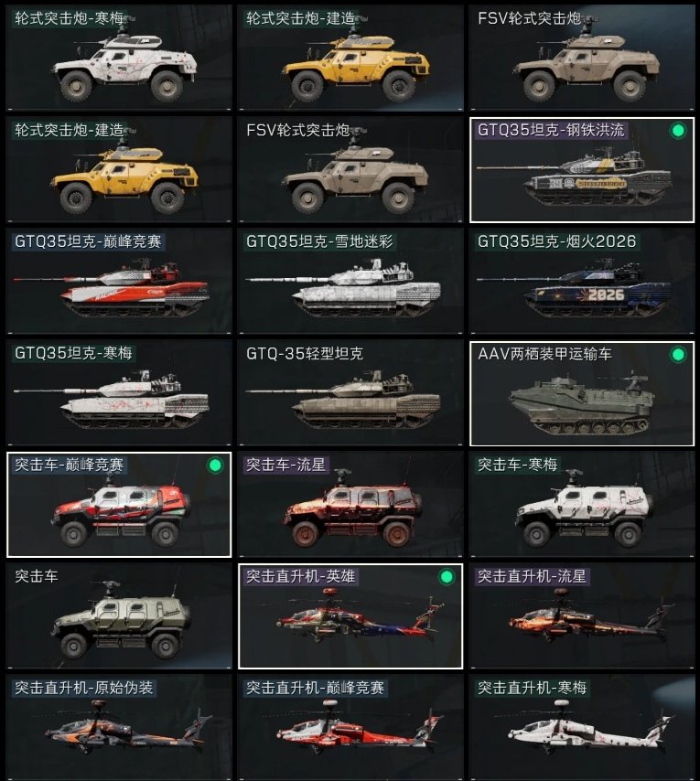Click green indicator on 突击直升机-英雄 card
The width and height of the screenshot is (700, 781).
(x=447, y=577)
